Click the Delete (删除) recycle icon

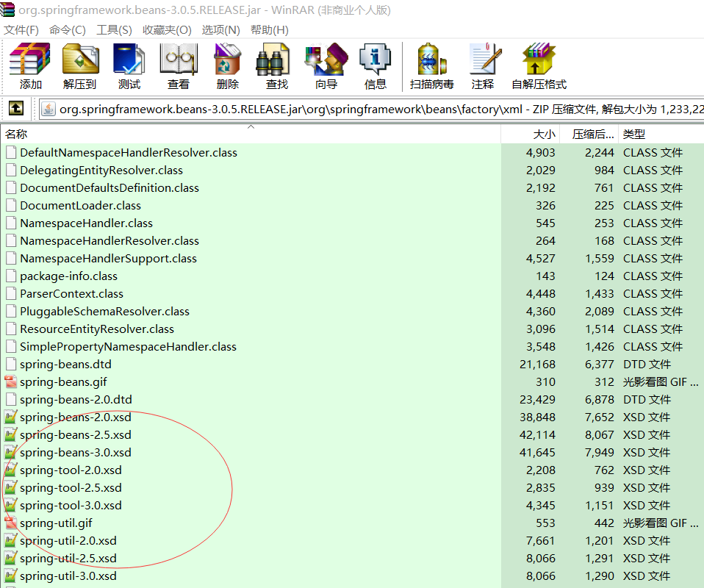tap(228, 60)
